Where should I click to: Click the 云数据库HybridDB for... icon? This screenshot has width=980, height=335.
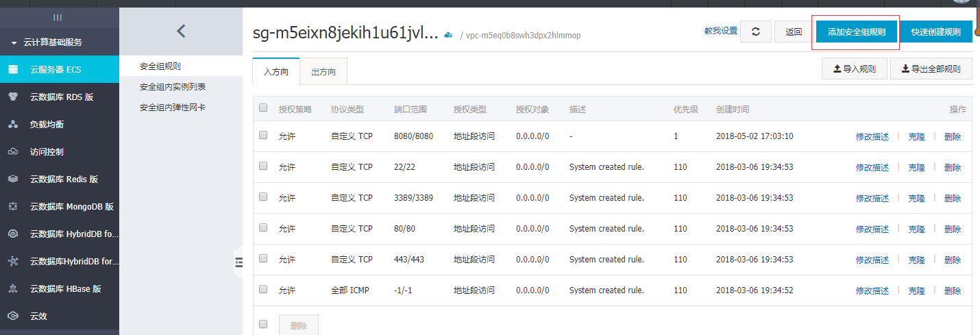coord(12,261)
